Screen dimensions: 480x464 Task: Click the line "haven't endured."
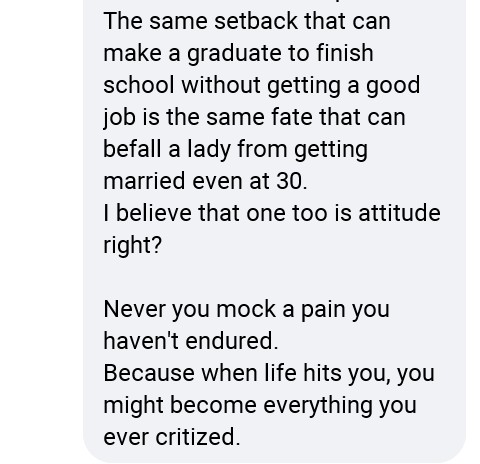coord(191,341)
